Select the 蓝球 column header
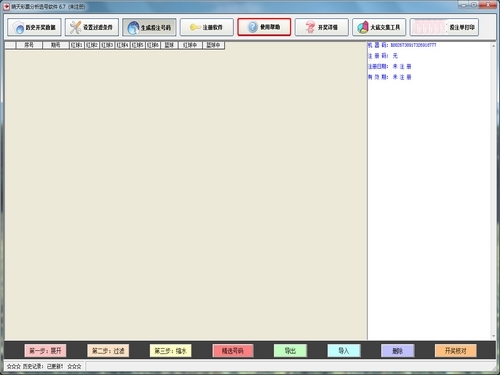The height and width of the screenshot is (375, 500). 169,45
